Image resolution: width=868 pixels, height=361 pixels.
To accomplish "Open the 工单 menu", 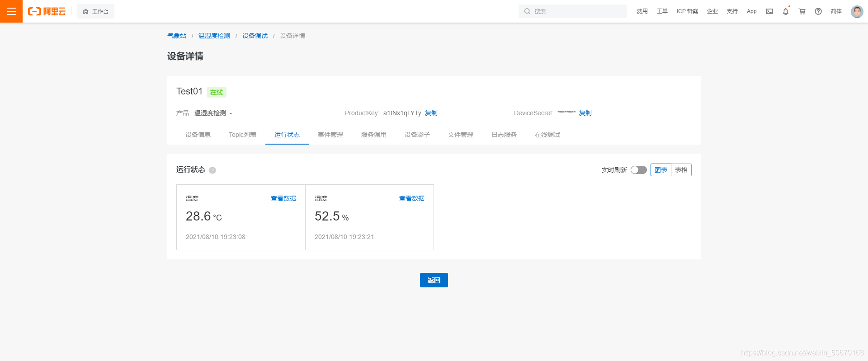I will tap(662, 11).
